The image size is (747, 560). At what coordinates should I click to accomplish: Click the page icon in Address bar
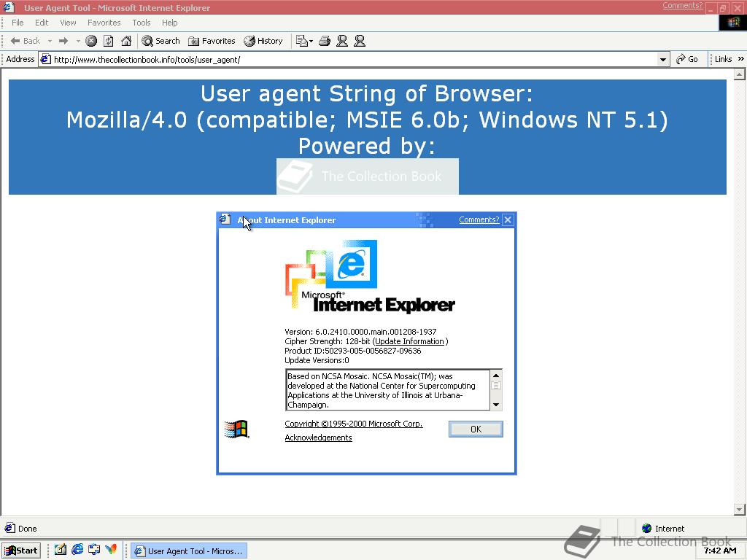(x=45, y=60)
